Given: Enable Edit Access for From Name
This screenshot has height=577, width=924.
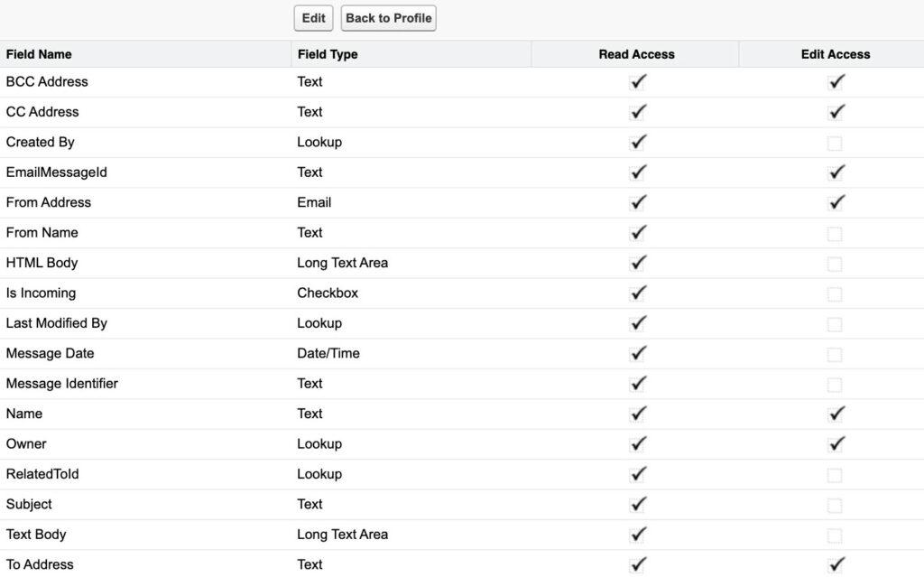Looking at the screenshot, I should pyautogui.click(x=836, y=232).
